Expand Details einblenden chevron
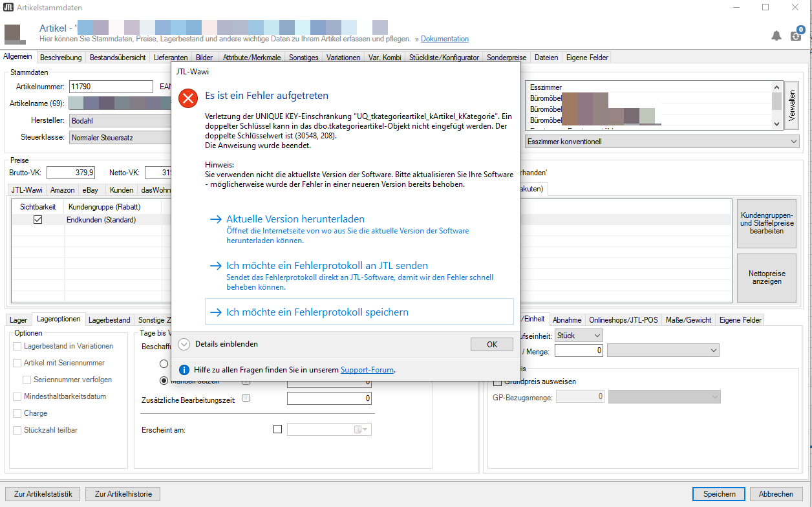Screen dimensions: 812x507 184,344
